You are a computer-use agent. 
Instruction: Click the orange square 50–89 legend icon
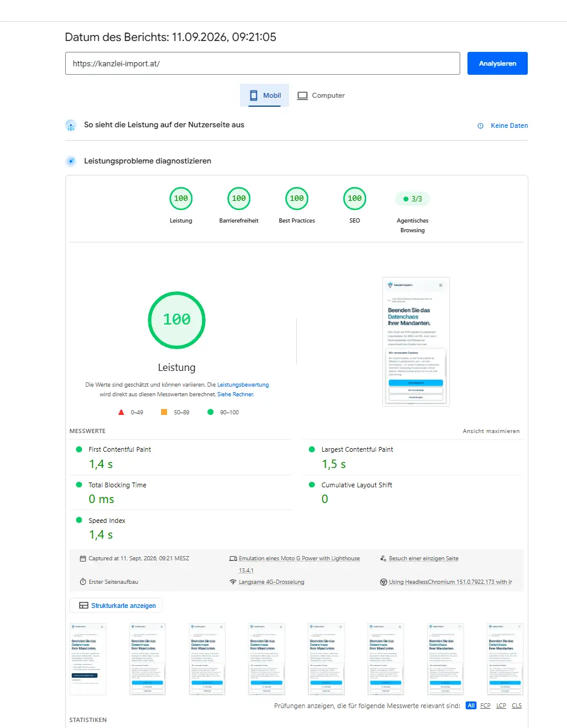pyautogui.click(x=164, y=412)
